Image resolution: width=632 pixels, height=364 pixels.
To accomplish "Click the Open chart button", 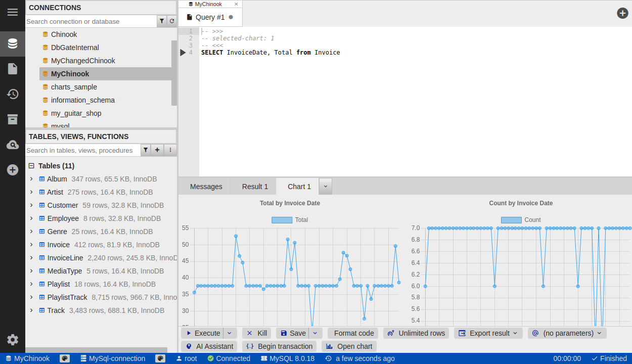I will click(349, 346).
